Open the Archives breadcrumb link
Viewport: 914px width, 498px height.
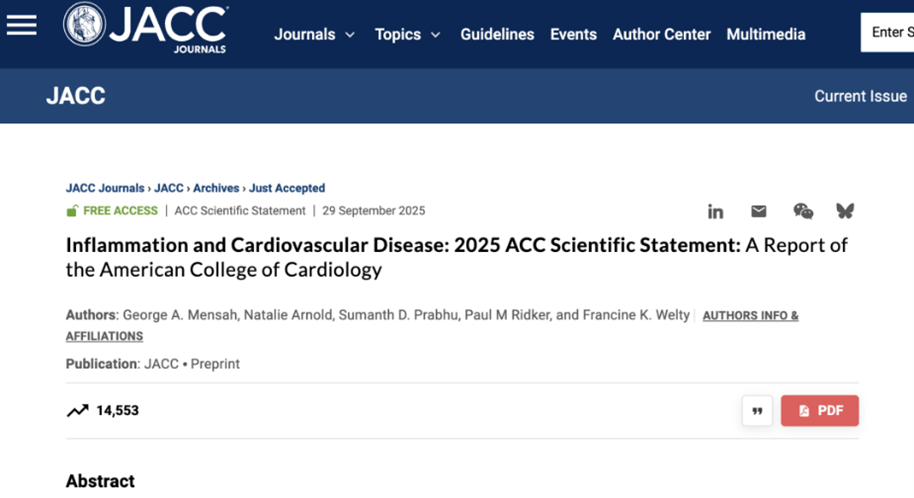coord(216,188)
